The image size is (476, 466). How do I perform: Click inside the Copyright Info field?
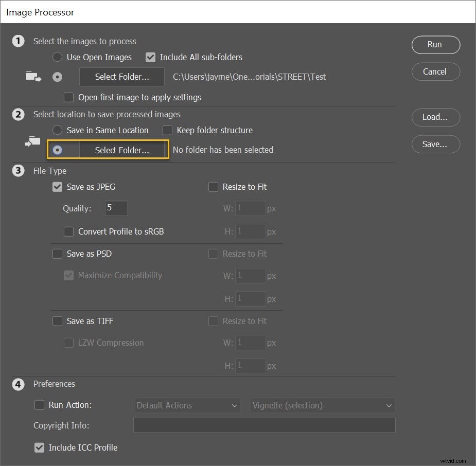click(x=264, y=425)
